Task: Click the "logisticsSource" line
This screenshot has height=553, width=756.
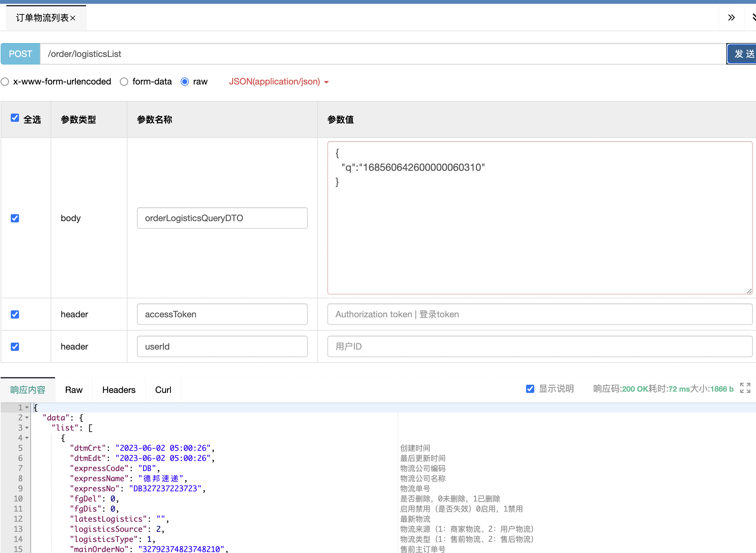Action: pos(117,529)
